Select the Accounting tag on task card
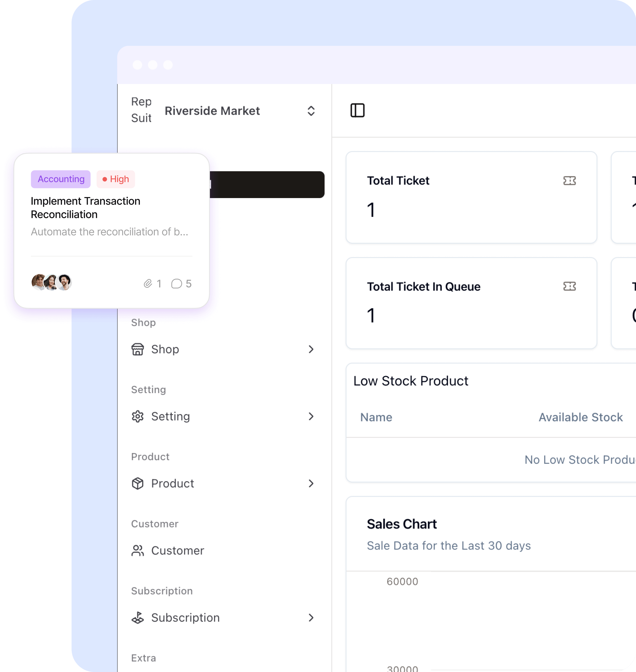The image size is (636, 672). 60,178
